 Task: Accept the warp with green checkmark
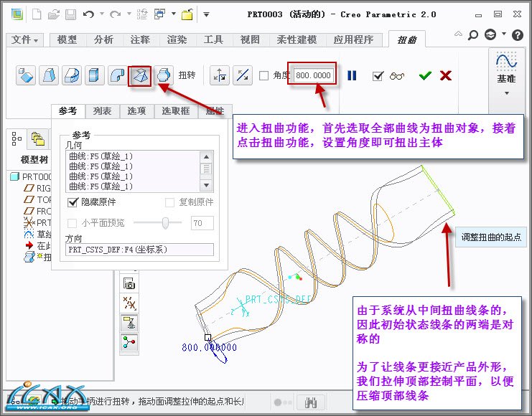point(425,75)
